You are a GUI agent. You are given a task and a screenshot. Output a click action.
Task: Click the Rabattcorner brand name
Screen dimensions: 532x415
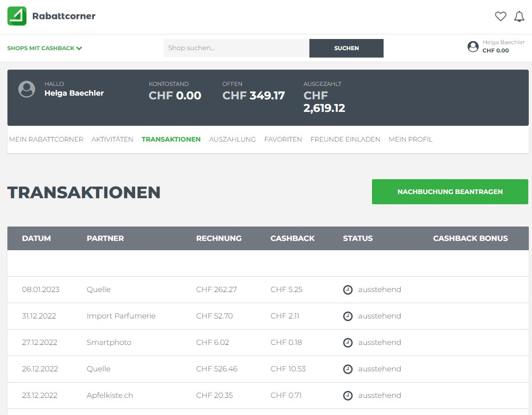(x=64, y=16)
